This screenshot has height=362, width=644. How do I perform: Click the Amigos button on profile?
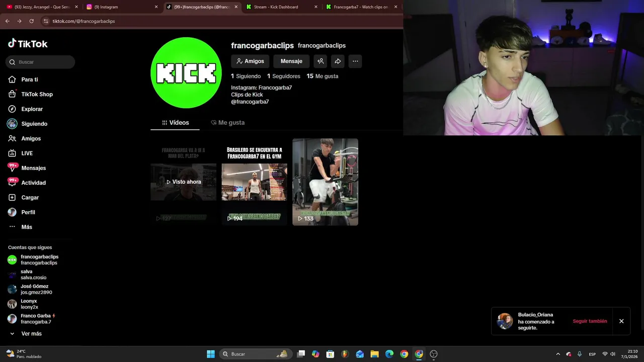click(250, 61)
